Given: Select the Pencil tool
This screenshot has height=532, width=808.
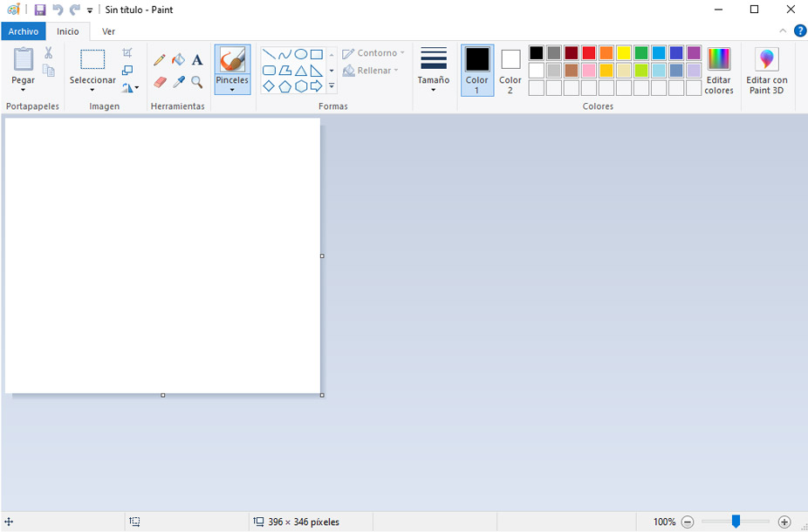Looking at the screenshot, I should click(159, 60).
